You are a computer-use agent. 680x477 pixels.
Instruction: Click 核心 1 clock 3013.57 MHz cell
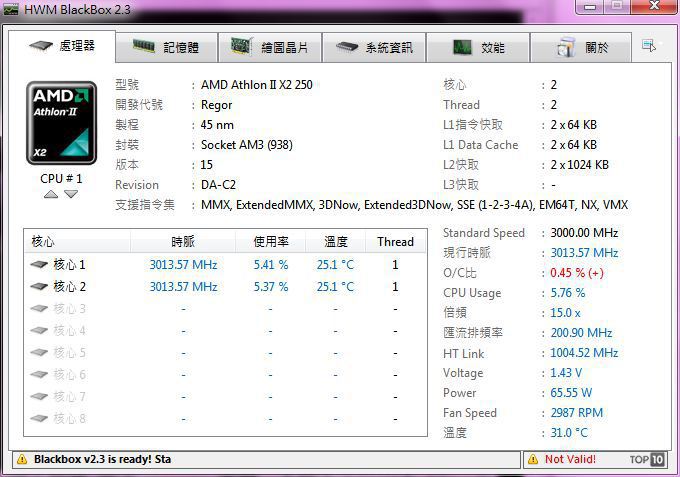click(x=183, y=265)
